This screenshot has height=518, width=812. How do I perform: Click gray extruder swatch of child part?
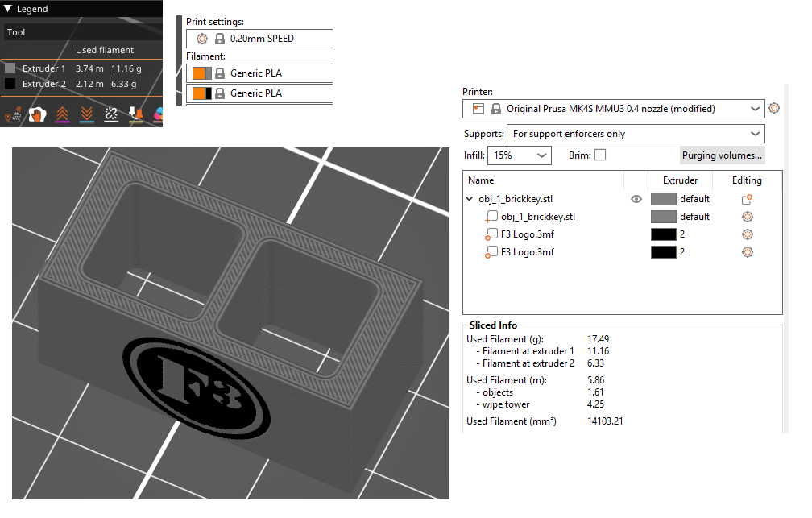click(x=664, y=217)
